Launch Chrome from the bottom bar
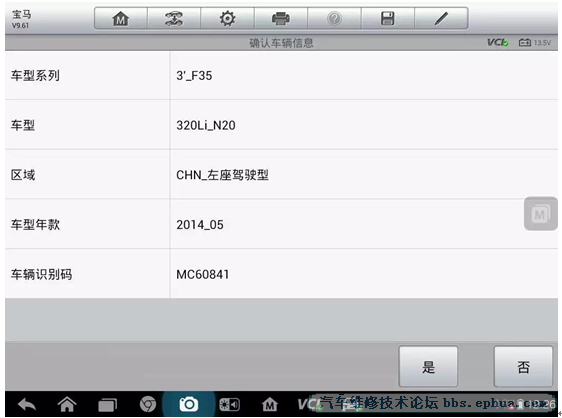 tap(148, 404)
